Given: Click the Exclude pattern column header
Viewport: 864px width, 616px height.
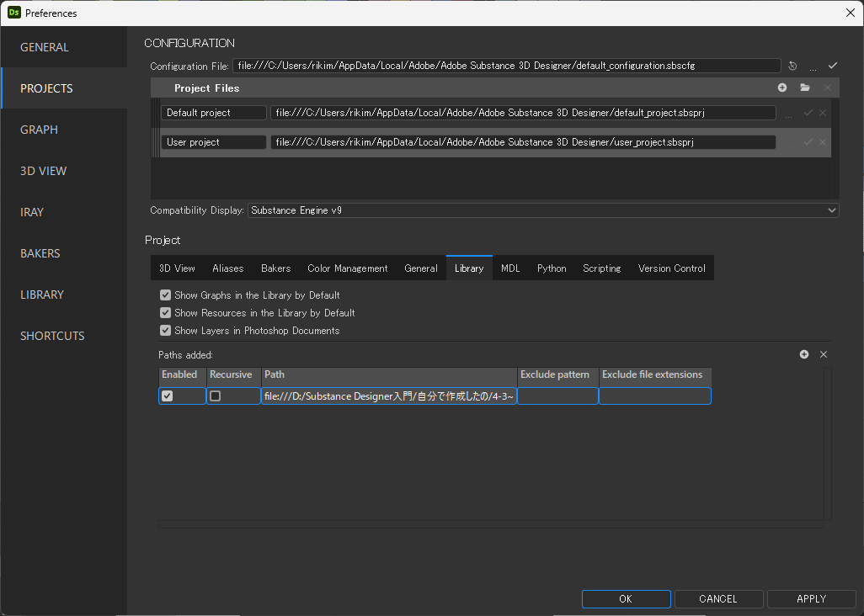Looking at the screenshot, I should pos(557,377).
